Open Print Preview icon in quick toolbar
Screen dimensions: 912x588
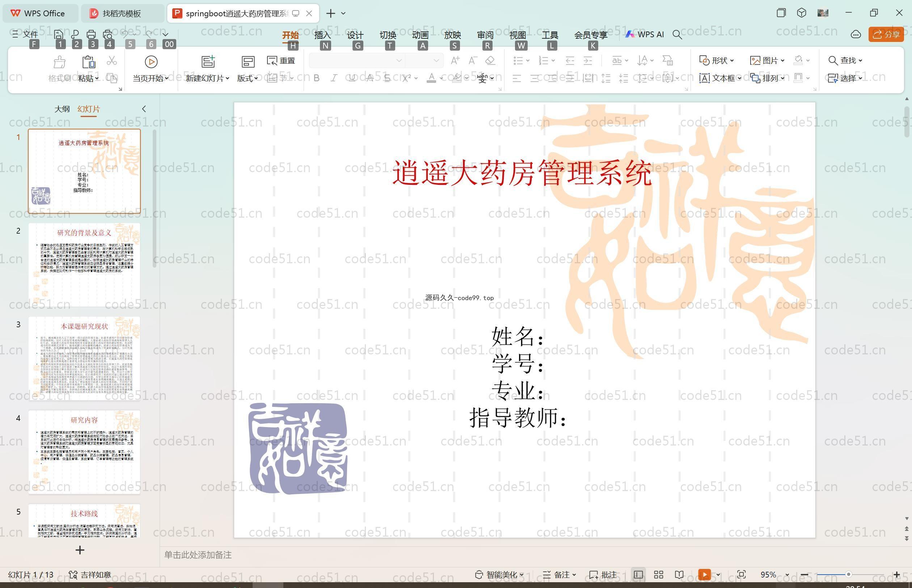108,34
